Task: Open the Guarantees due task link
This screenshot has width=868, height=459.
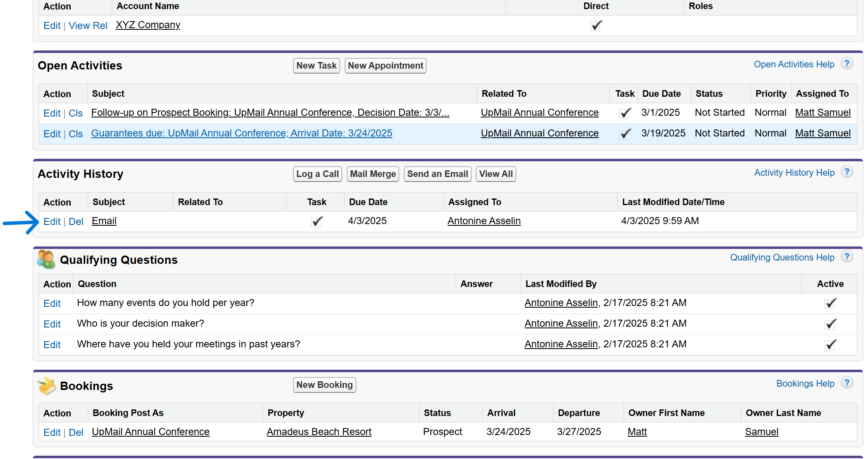Action: (241, 134)
